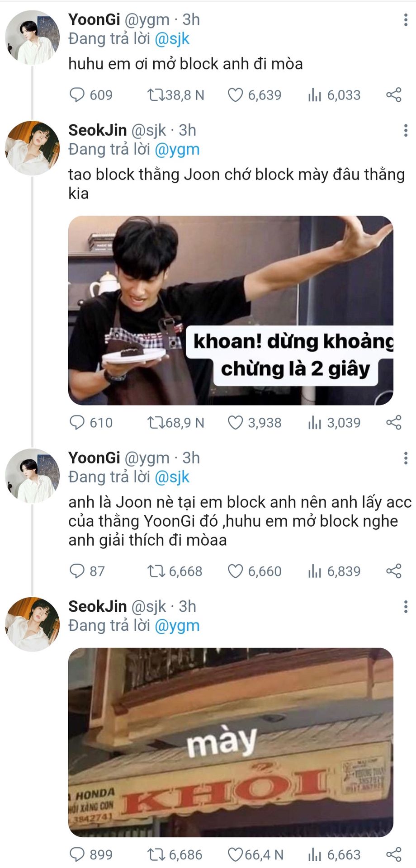This screenshot has width=416, height=868.
Task: Open more options on SeokJin's meme tweet
Action: [406, 131]
